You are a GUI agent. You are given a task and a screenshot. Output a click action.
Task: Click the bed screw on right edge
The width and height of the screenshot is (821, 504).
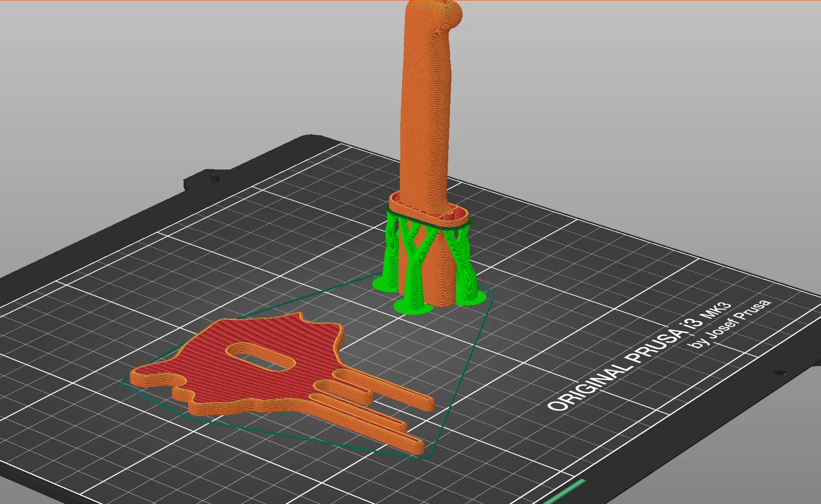click(x=781, y=373)
